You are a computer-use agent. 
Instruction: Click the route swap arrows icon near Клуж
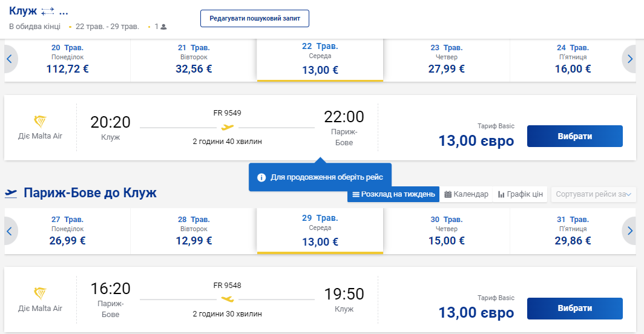pos(48,11)
